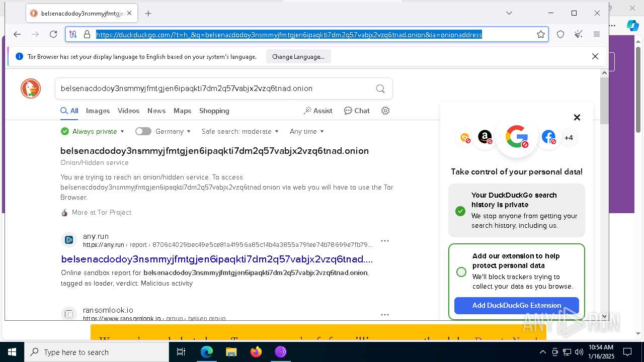
Task: Open the any.run result options menu
Action: point(385,241)
